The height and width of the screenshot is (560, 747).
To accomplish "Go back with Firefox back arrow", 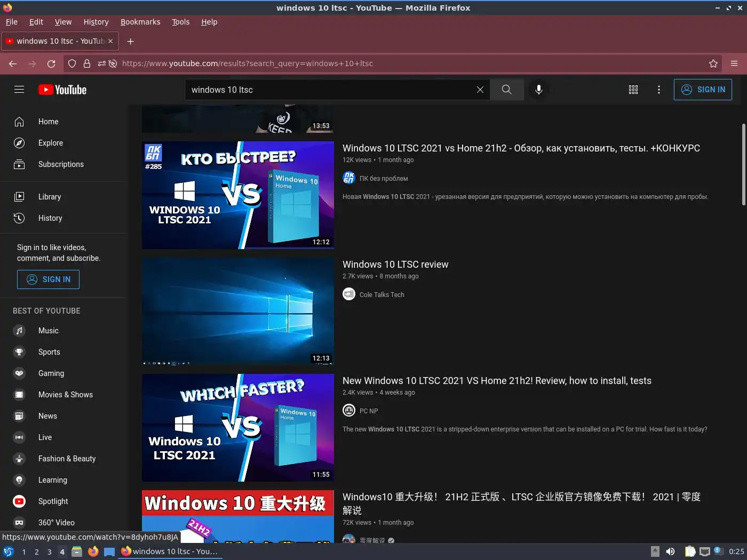I will [13, 63].
